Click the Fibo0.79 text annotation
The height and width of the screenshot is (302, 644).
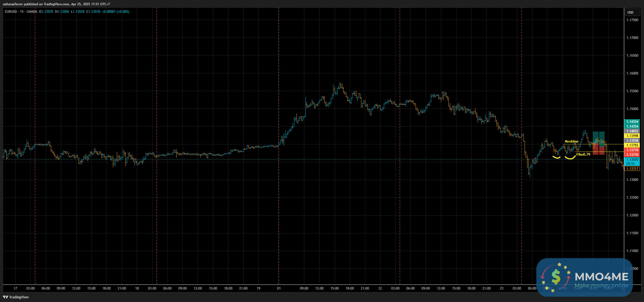pyautogui.click(x=583, y=154)
